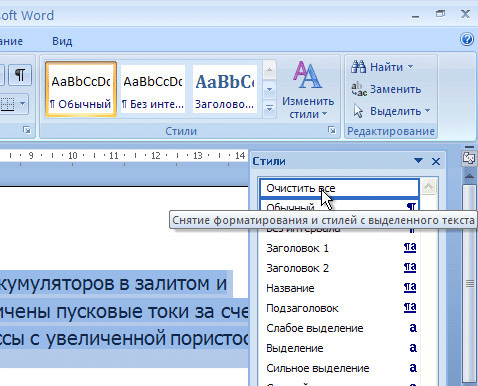Screen dimensions: 478x386
Task: Open Изменить стили menu
Action: pyautogui.click(x=308, y=89)
